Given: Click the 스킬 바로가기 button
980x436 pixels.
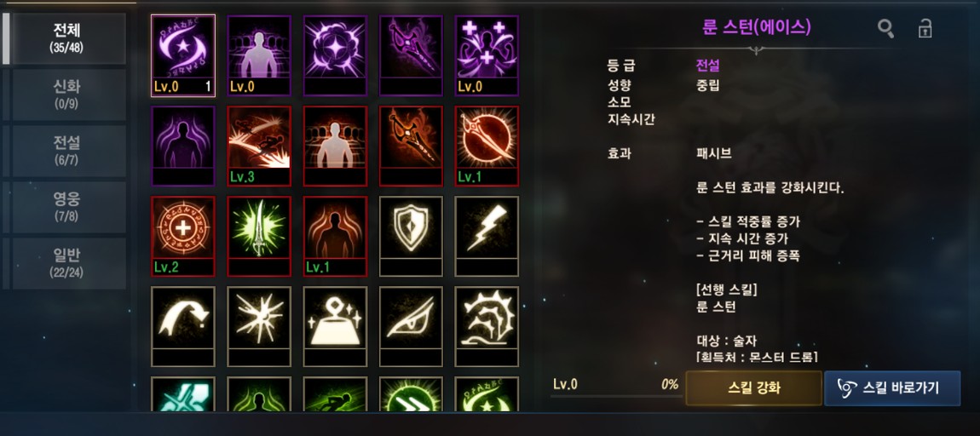Looking at the screenshot, I should click(892, 388).
